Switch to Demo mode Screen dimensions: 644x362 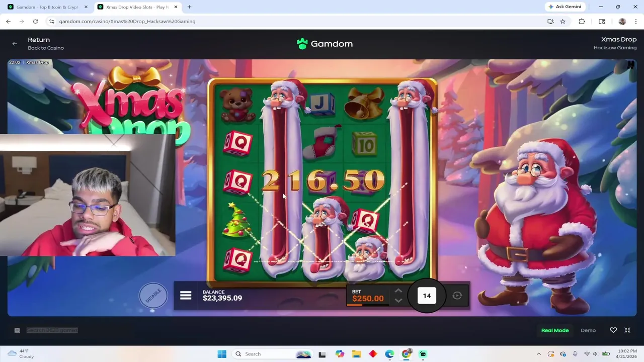[588, 330]
